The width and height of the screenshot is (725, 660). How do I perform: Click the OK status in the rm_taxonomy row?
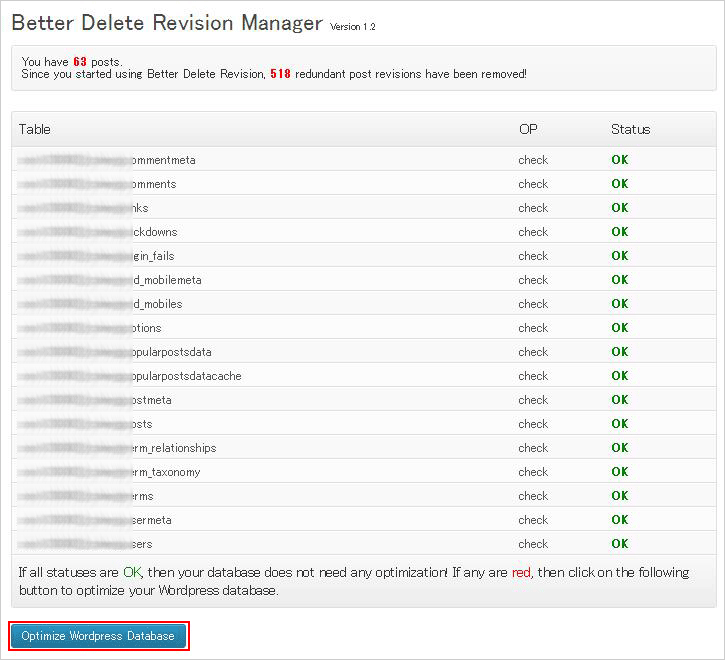(x=620, y=472)
